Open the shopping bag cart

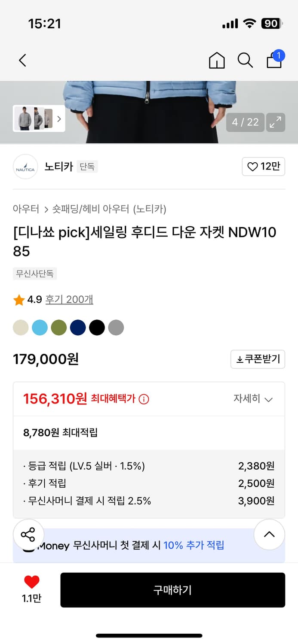coord(274,60)
